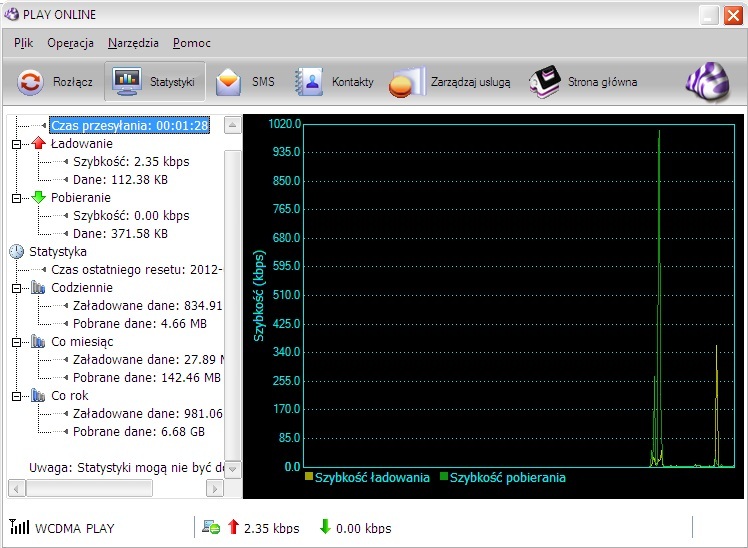Click Szybkość ładowania legend text
This screenshot has width=748, height=548.
[372, 477]
